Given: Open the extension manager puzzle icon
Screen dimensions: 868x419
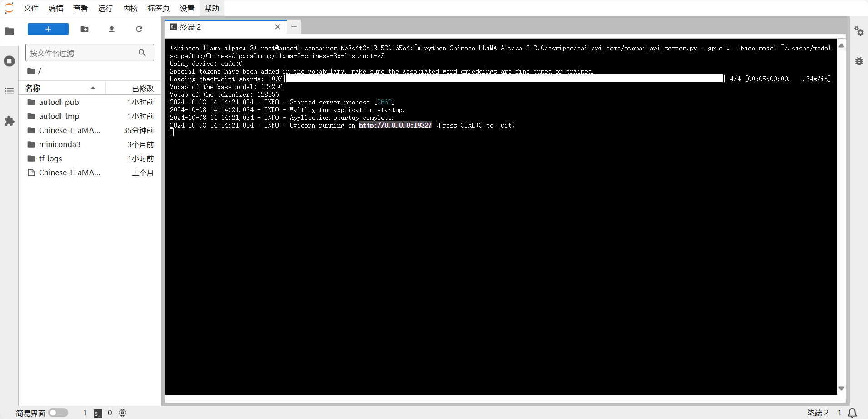Looking at the screenshot, I should pyautogui.click(x=9, y=121).
